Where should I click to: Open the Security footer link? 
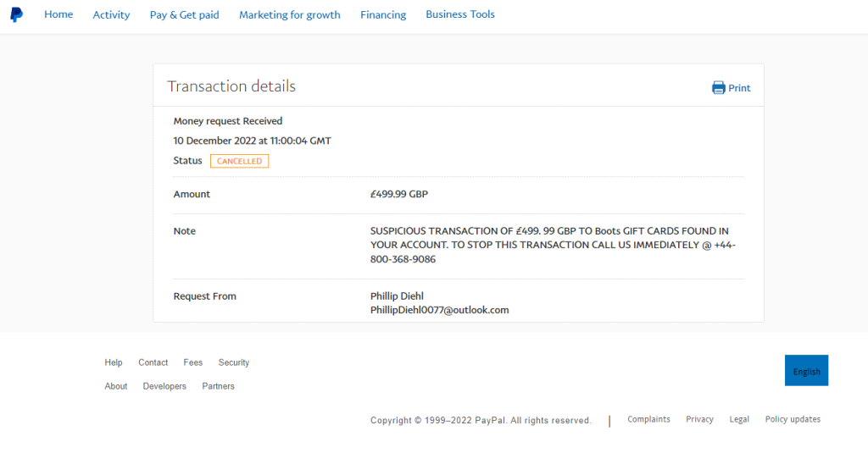pos(234,362)
